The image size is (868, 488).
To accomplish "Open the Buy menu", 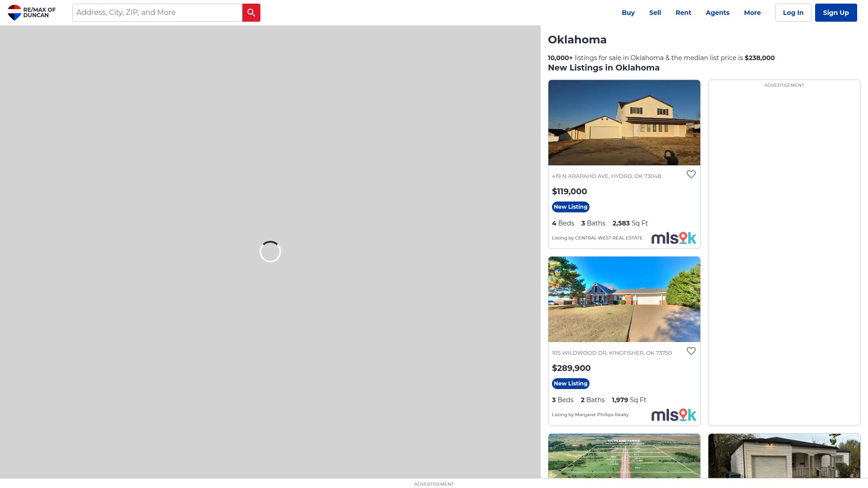I will [628, 13].
